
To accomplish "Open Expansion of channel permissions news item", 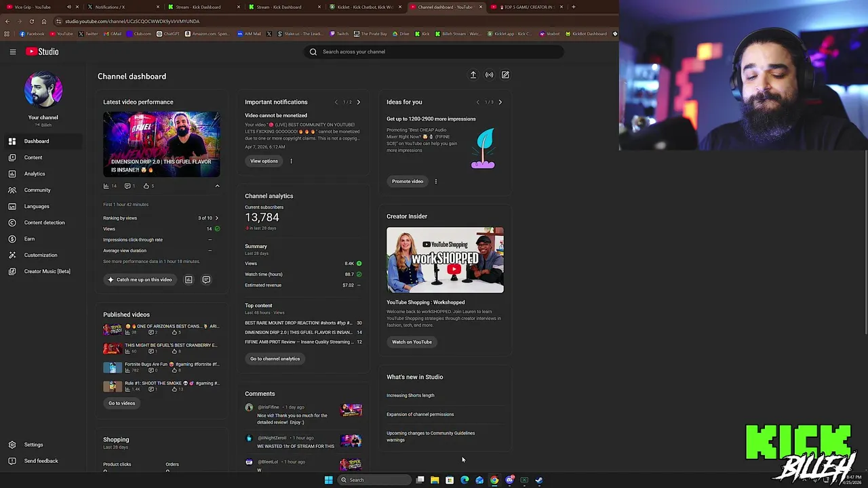I will point(420,415).
